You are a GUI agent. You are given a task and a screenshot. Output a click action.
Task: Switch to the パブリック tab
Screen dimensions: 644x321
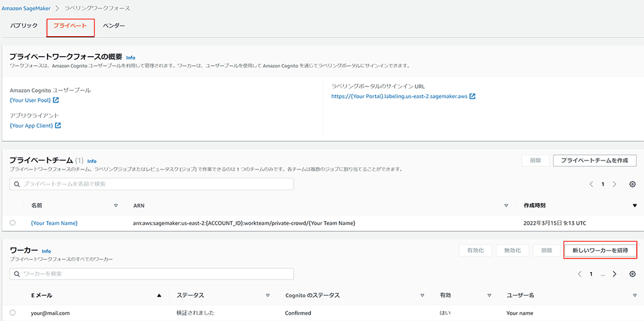[x=24, y=26]
